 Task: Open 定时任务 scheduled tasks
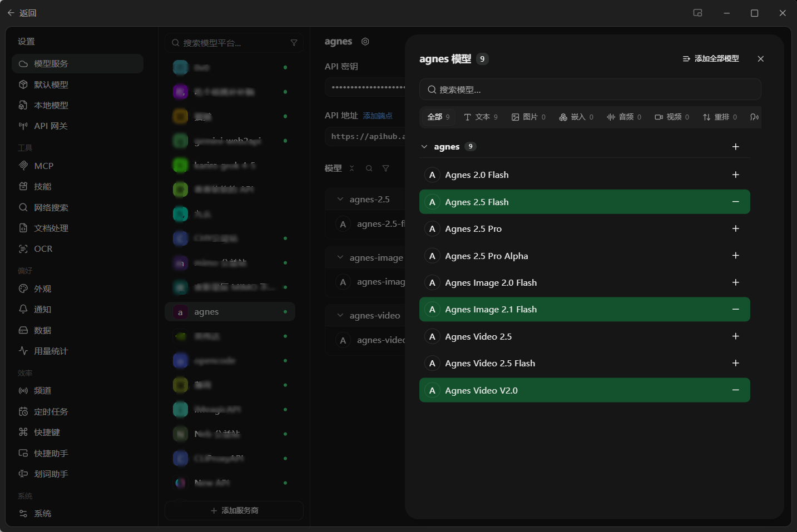click(x=77, y=412)
